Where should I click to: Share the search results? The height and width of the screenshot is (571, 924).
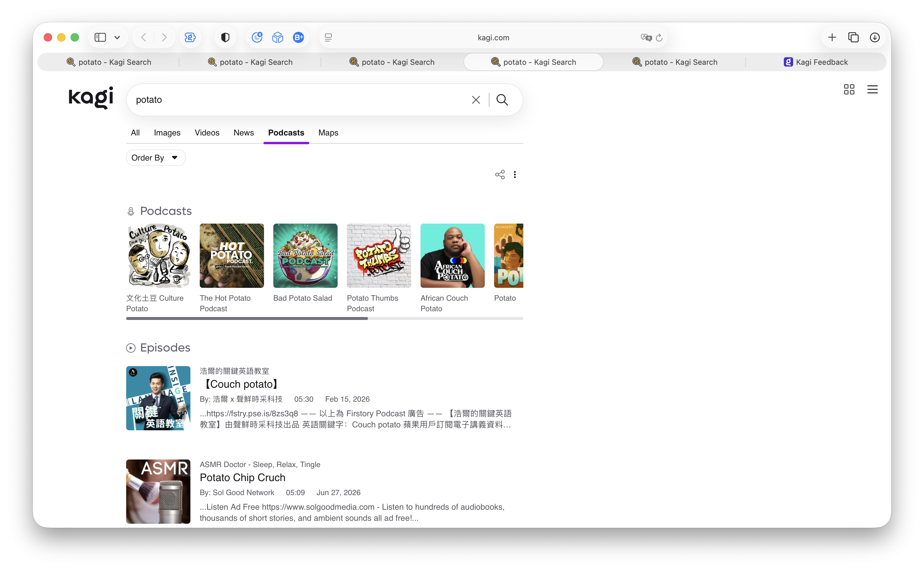[x=500, y=175]
